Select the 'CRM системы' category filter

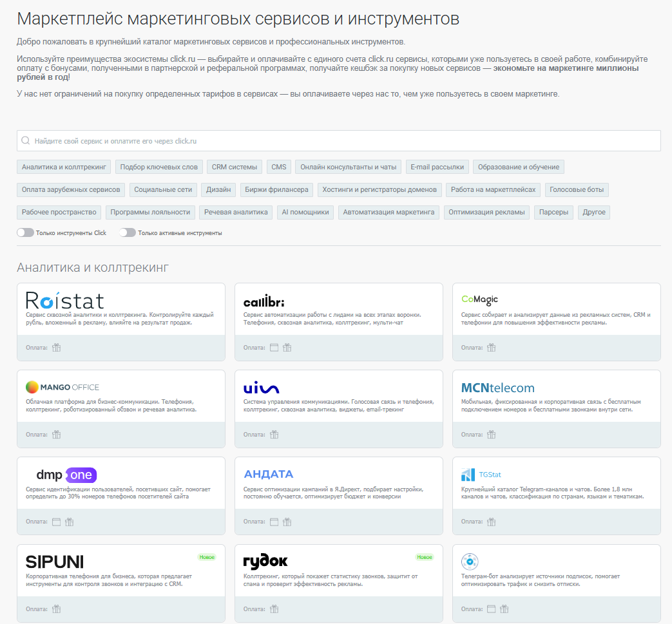pyautogui.click(x=235, y=166)
